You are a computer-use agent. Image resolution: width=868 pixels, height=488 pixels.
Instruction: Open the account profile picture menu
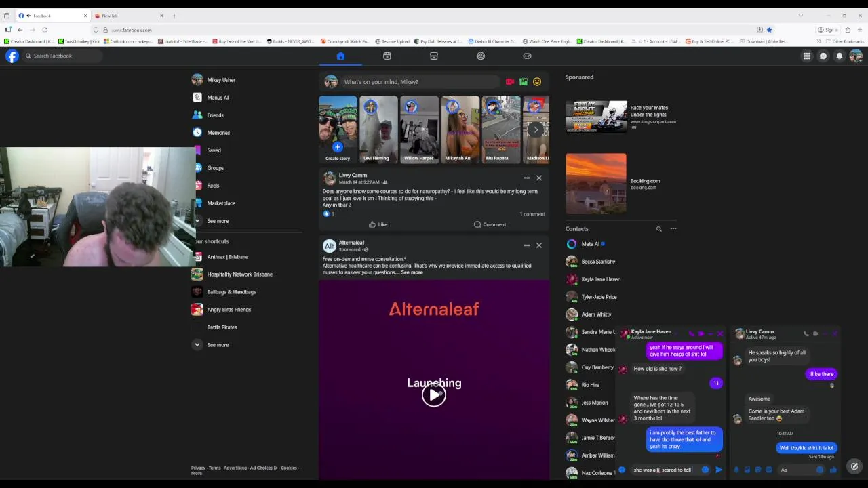856,56
